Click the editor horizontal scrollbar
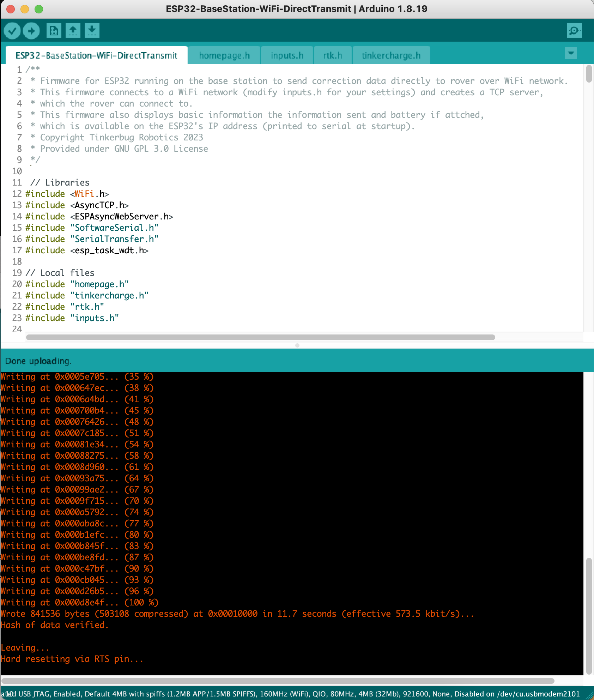This screenshot has width=594, height=700. point(260,337)
